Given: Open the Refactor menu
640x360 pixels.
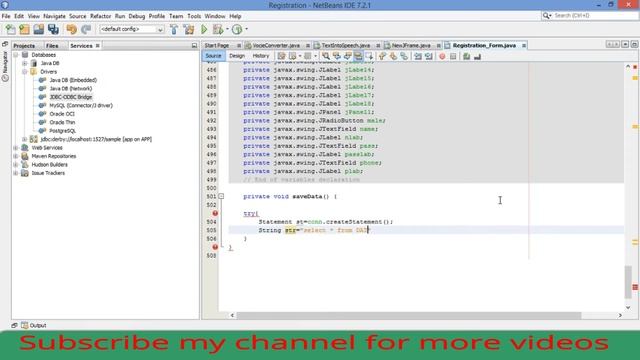Looking at the screenshot, I should click(100, 16).
